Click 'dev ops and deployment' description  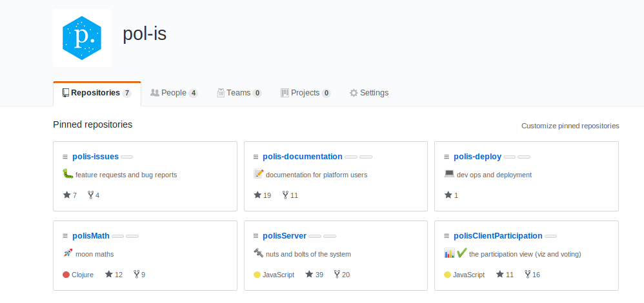(494, 175)
